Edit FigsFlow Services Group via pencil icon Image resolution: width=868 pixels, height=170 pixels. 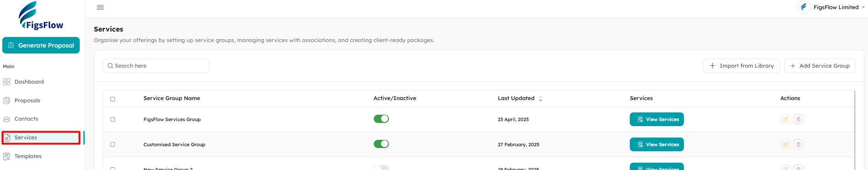tap(785, 119)
